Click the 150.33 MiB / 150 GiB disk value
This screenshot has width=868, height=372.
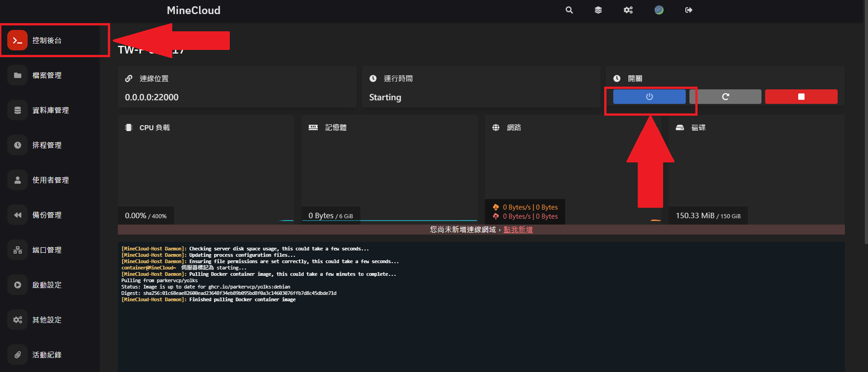pyautogui.click(x=708, y=216)
